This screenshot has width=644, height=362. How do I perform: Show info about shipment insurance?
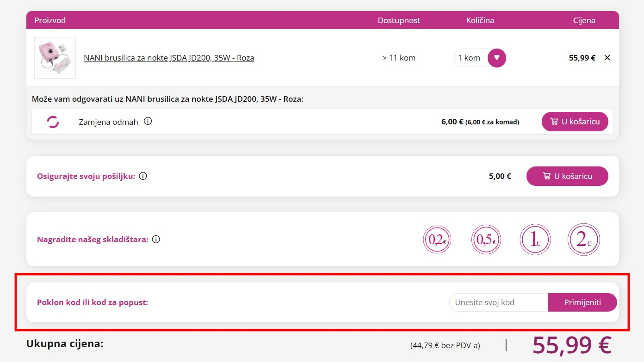tap(143, 176)
